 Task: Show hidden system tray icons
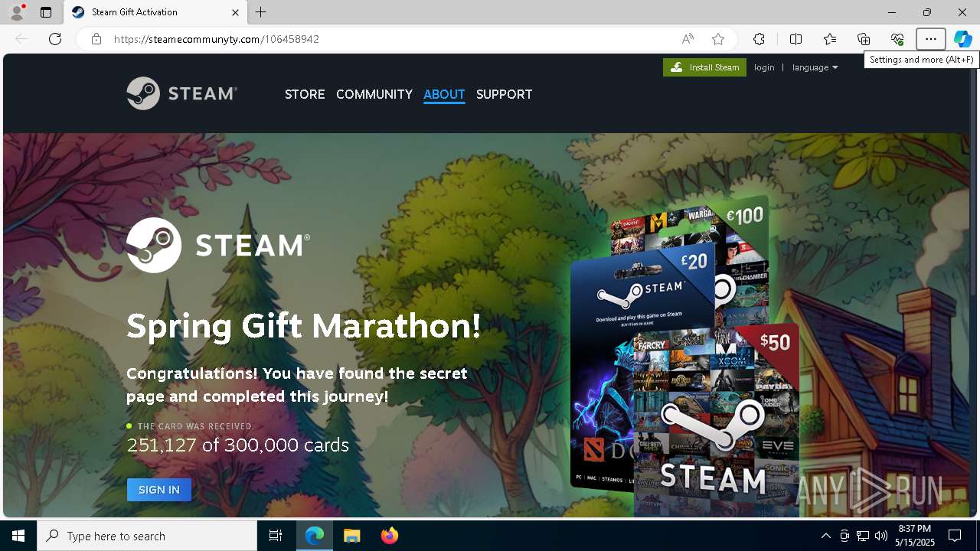[x=826, y=536]
